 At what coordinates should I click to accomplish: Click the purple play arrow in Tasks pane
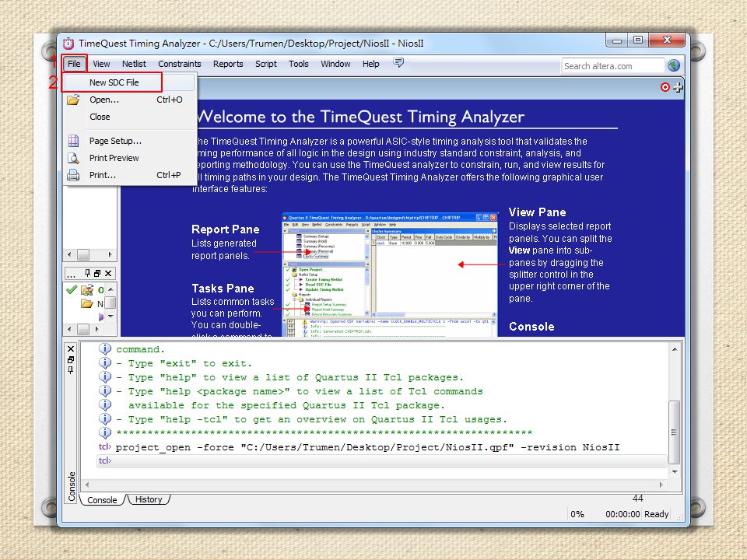[100, 317]
